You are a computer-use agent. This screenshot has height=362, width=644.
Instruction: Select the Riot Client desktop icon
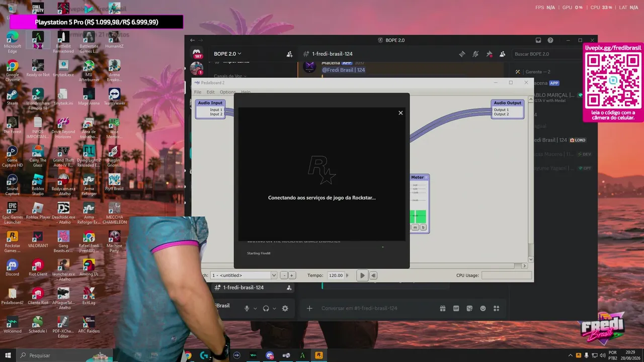coord(38,268)
